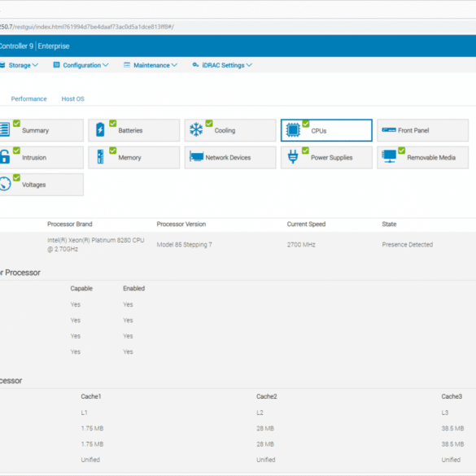Click the State column header
Viewport: 476px width, 476px height.
(x=389, y=224)
